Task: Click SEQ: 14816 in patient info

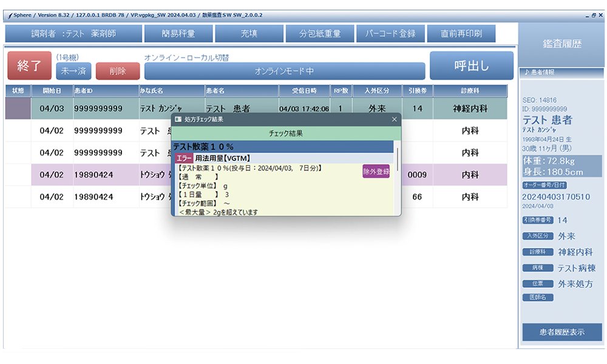Action: coord(539,100)
